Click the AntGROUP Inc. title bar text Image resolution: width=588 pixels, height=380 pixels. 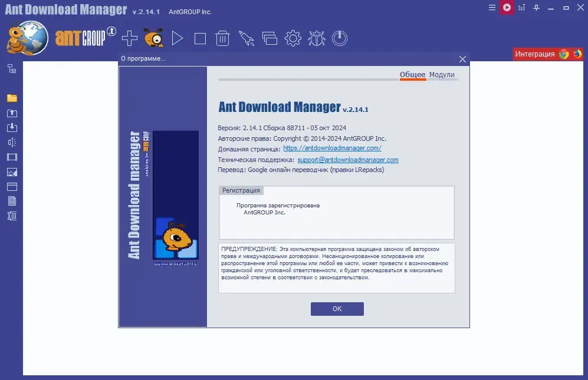[190, 12]
